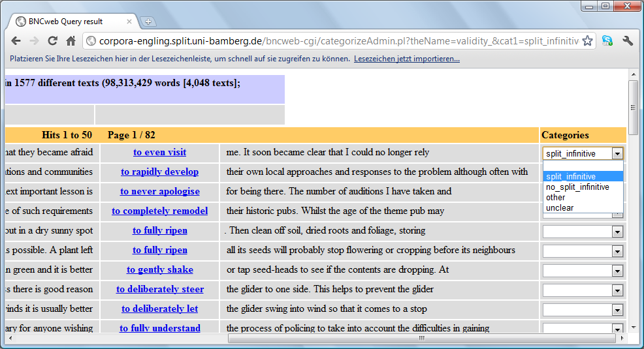
Task: Pick the unclear category option
Action: 560,208
